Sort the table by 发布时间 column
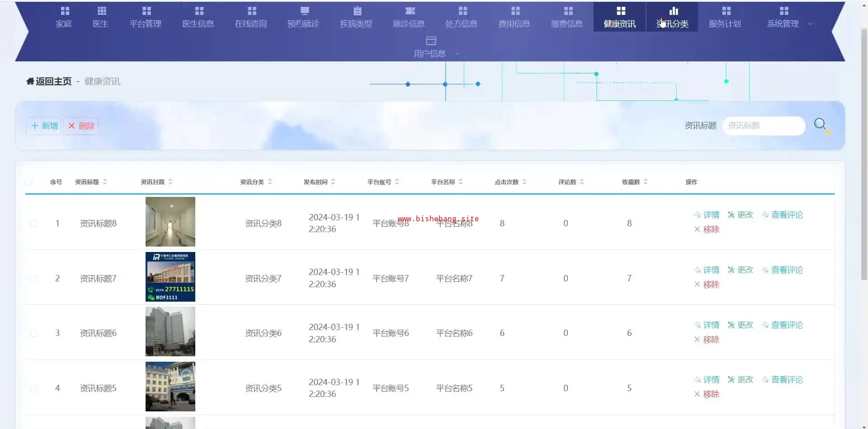 333,182
